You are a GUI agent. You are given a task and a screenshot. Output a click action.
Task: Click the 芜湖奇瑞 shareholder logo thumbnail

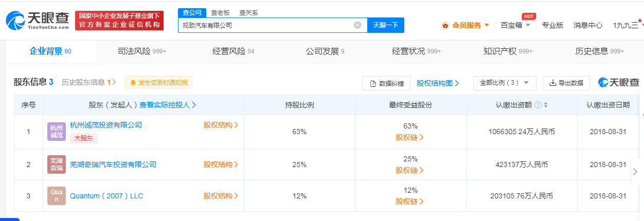[57, 164]
